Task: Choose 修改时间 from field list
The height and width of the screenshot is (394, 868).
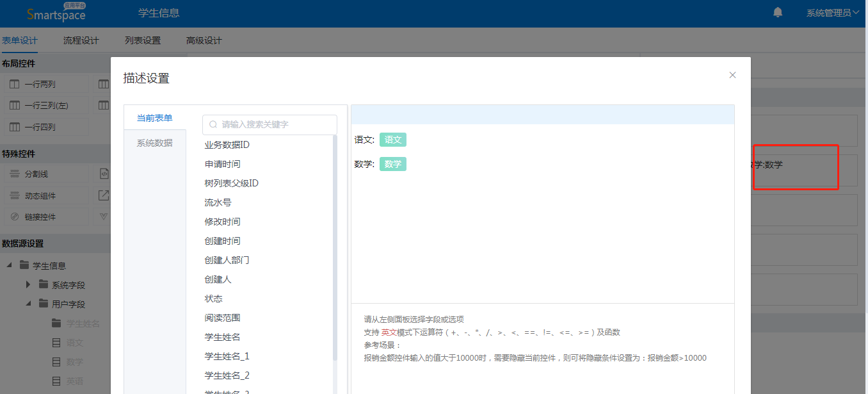Action: coord(223,222)
